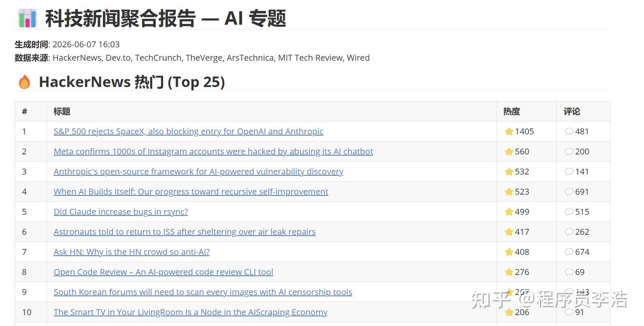Open the Astronauts told to return to ISS link
This screenshot has width=644, height=326.
point(185,232)
